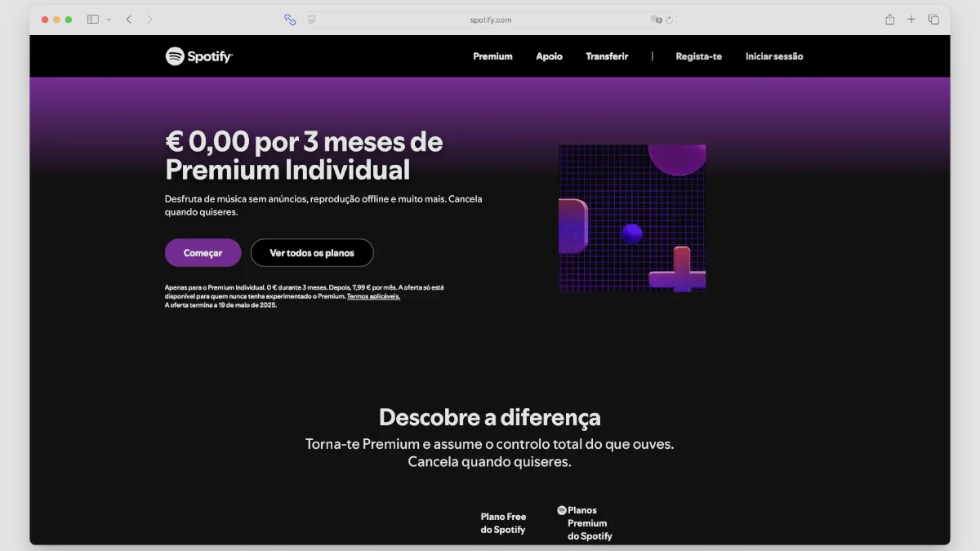980x551 pixels.
Task: Open the Premium menu item
Action: [x=492, y=56]
